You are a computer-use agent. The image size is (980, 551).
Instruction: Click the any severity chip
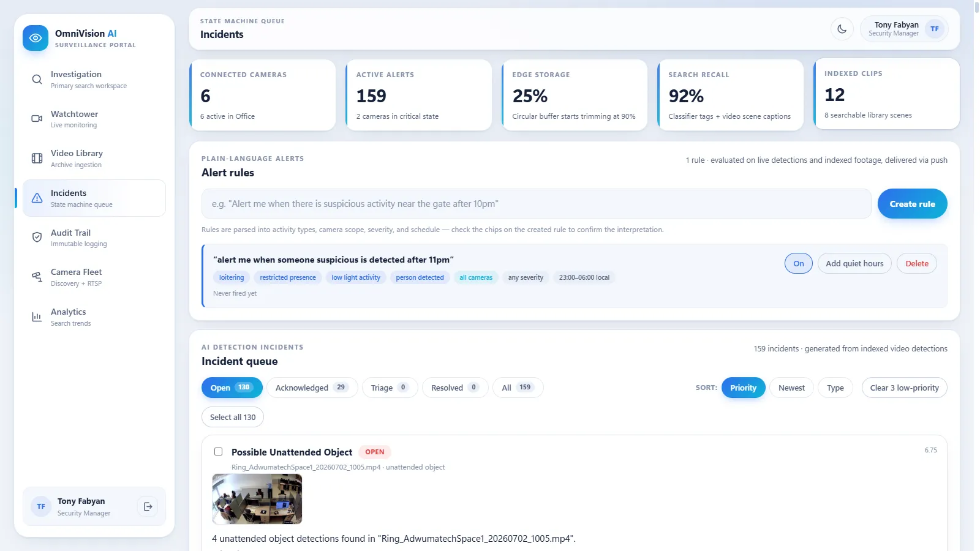point(526,277)
